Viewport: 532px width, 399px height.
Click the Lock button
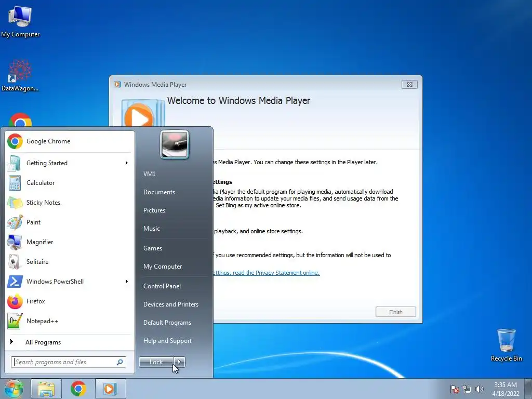click(x=156, y=362)
